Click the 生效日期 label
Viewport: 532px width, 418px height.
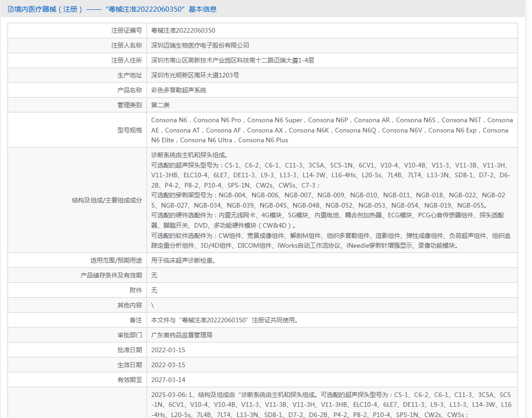point(130,365)
